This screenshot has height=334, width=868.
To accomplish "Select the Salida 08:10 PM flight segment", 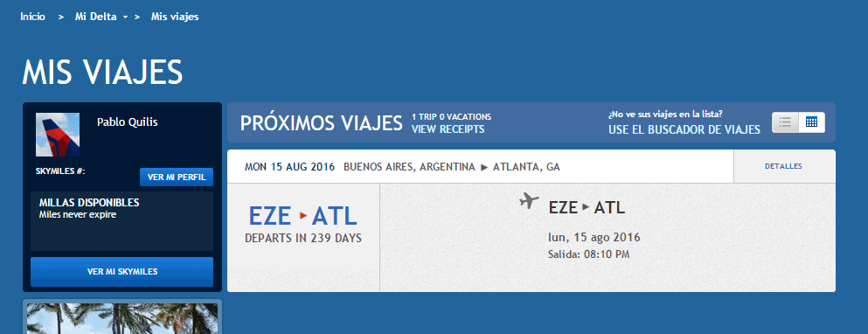I will coord(588,254).
